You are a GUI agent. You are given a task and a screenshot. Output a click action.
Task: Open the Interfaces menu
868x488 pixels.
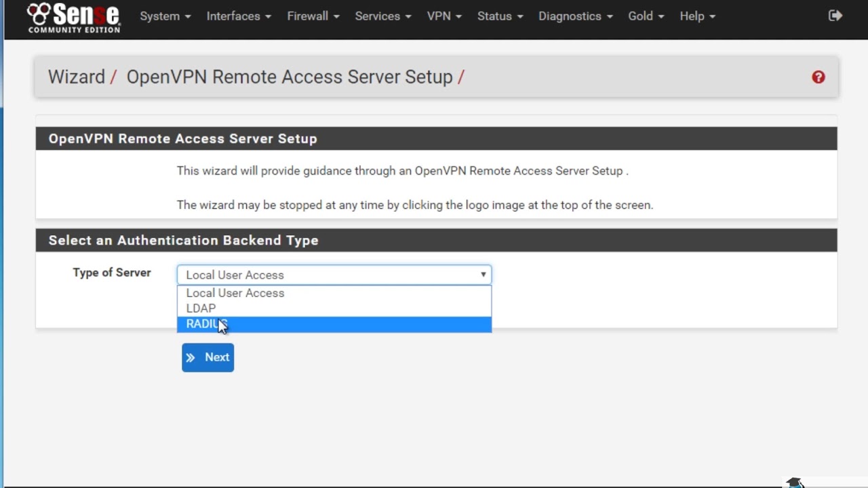tap(239, 16)
